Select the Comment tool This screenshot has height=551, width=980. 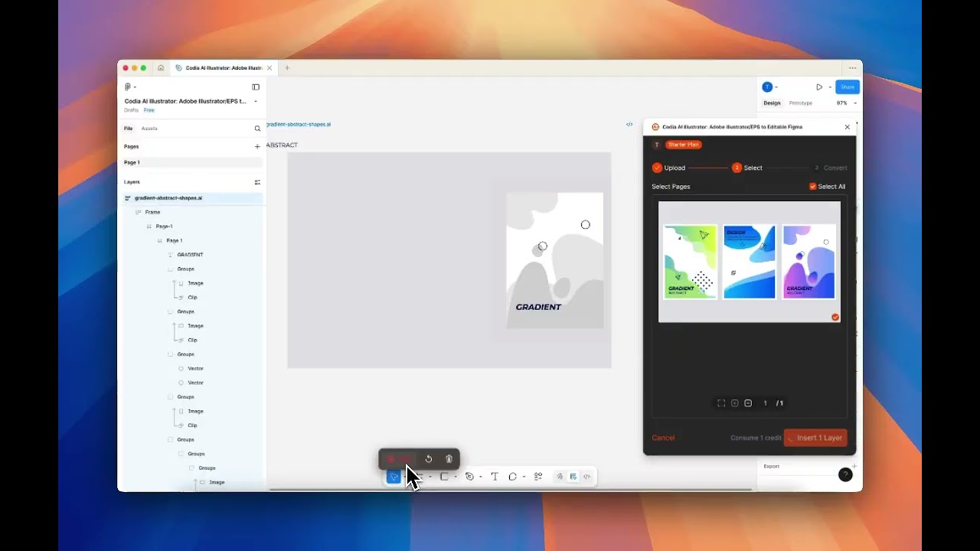513,477
